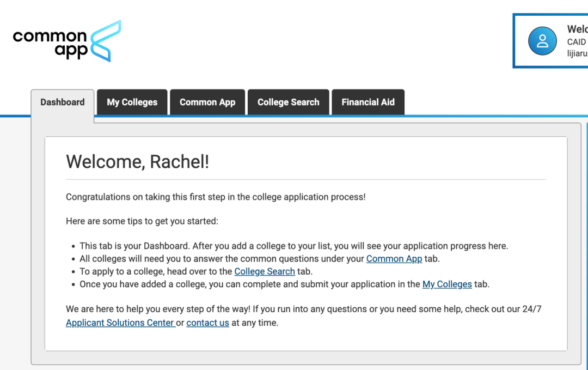Click the "Here are some tips" line
Screen dimensions: 588x370
point(142,221)
